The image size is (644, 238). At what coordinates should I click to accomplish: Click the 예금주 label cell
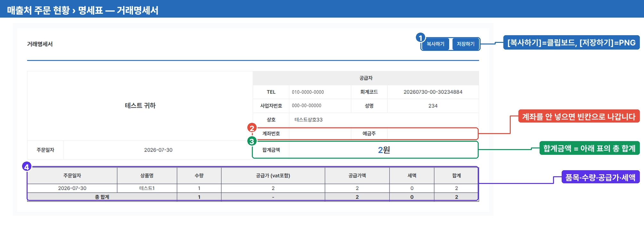[x=369, y=134]
